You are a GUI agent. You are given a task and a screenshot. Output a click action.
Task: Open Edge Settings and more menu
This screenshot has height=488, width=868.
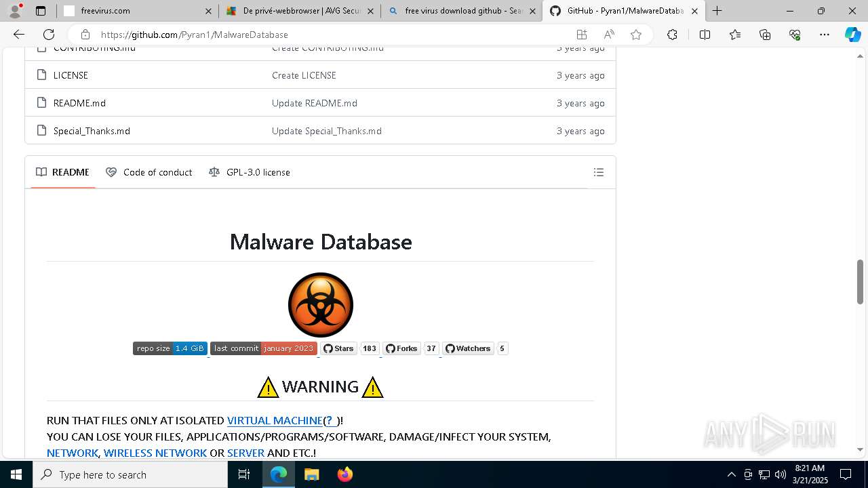click(x=825, y=35)
